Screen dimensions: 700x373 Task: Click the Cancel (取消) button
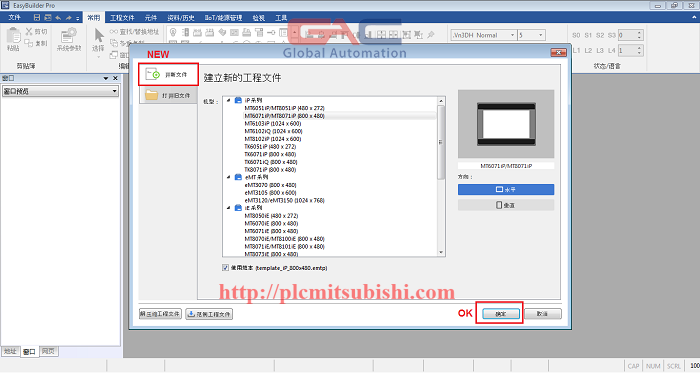point(542,314)
